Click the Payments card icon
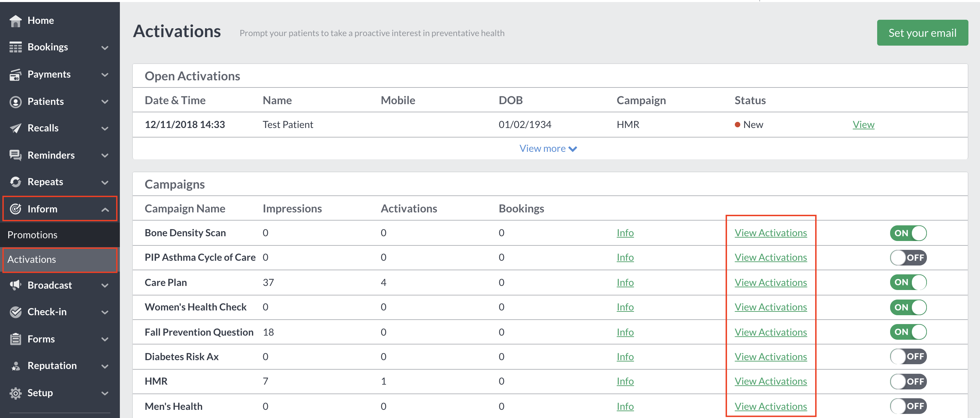 click(16, 75)
